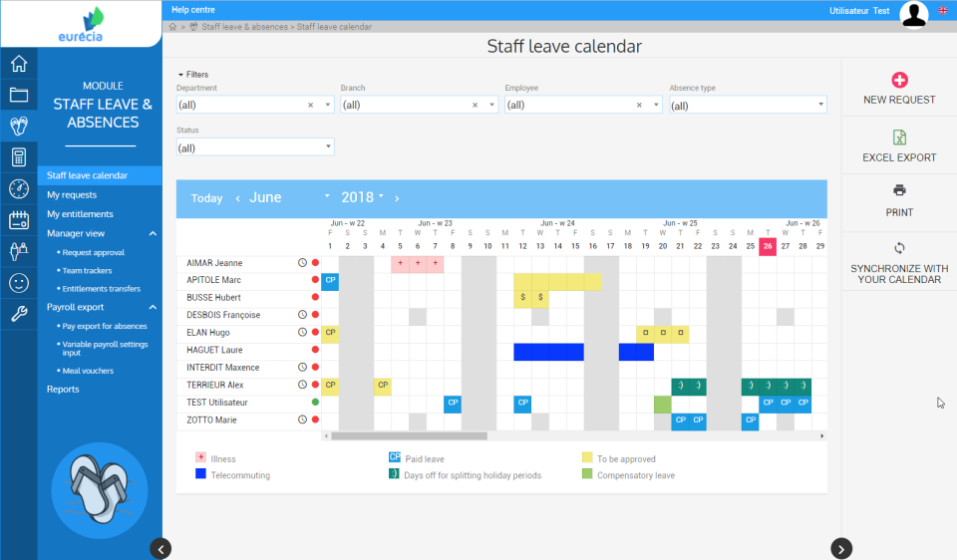Click the Today button in the calendar header
This screenshot has width=957, height=560.
[206, 198]
